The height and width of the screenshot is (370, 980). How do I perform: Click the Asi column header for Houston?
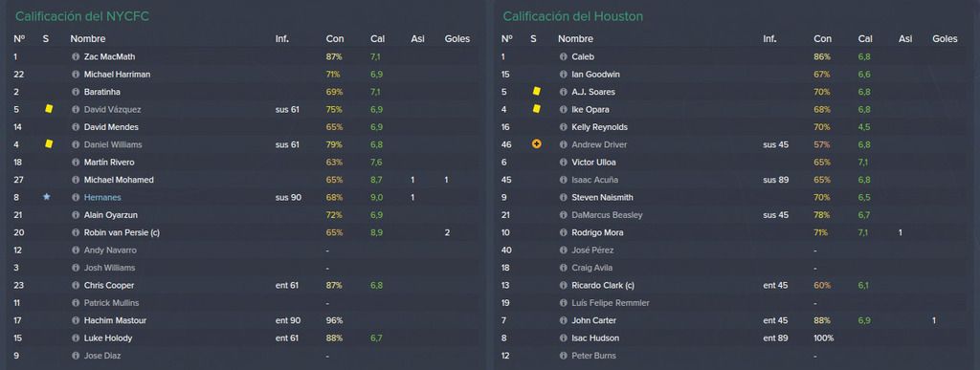pyautogui.click(x=905, y=38)
